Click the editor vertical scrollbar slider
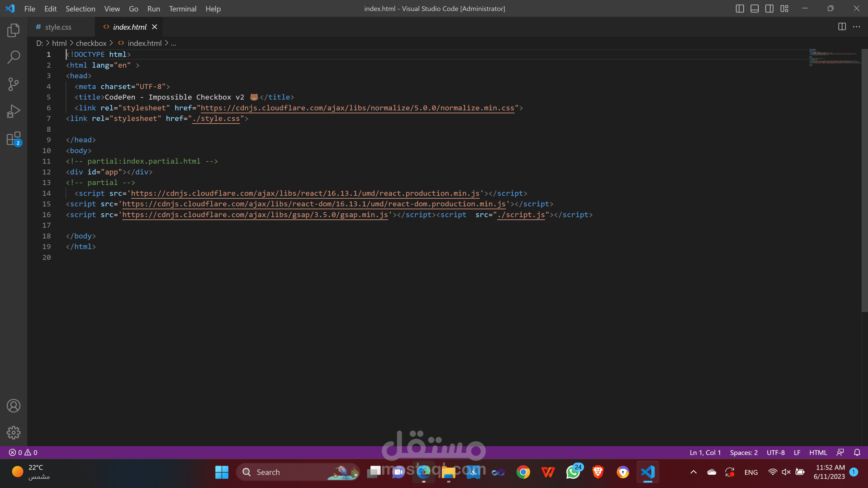Image resolution: width=868 pixels, height=488 pixels. point(864,180)
